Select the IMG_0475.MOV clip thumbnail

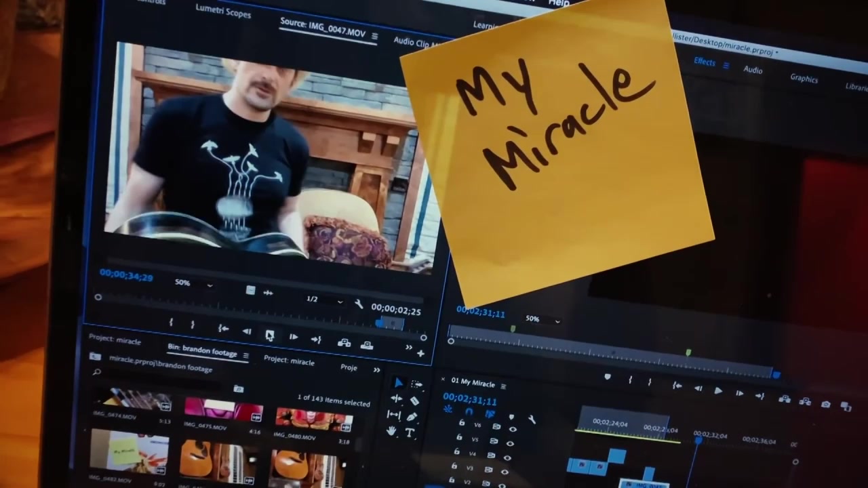(x=223, y=409)
